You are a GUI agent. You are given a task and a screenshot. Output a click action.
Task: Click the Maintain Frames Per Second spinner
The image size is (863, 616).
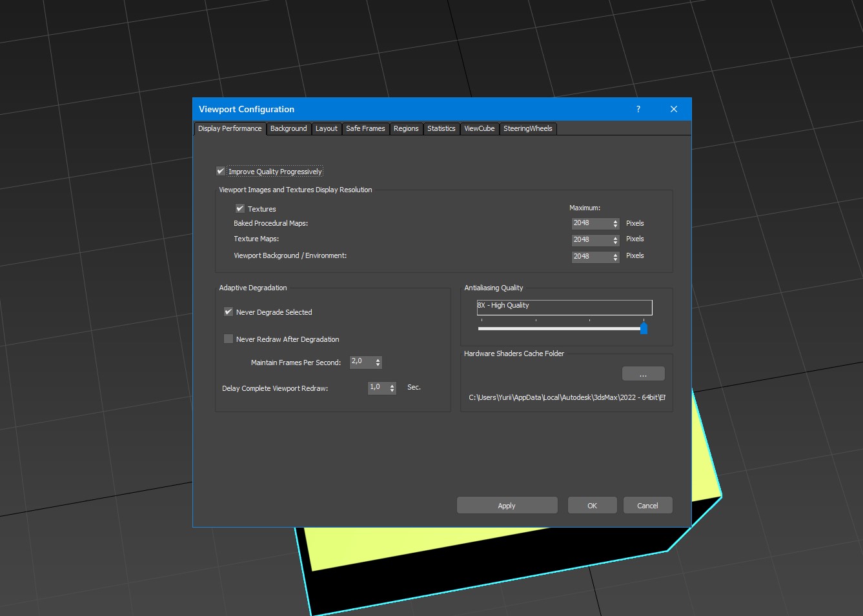378,363
